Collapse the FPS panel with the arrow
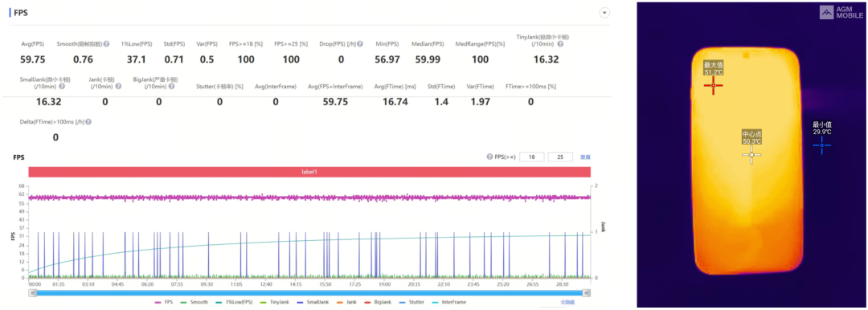Screen dimensions: 868x310 pos(604,13)
